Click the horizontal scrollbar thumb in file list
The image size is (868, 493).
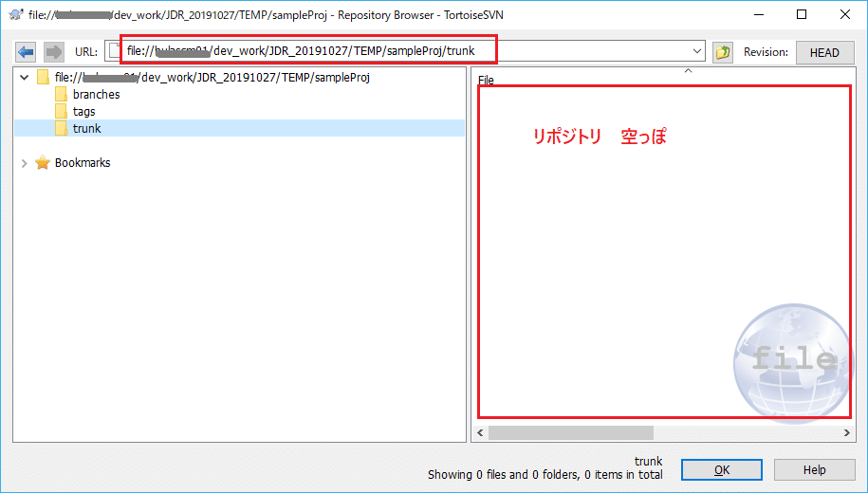click(x=571, y=432)
